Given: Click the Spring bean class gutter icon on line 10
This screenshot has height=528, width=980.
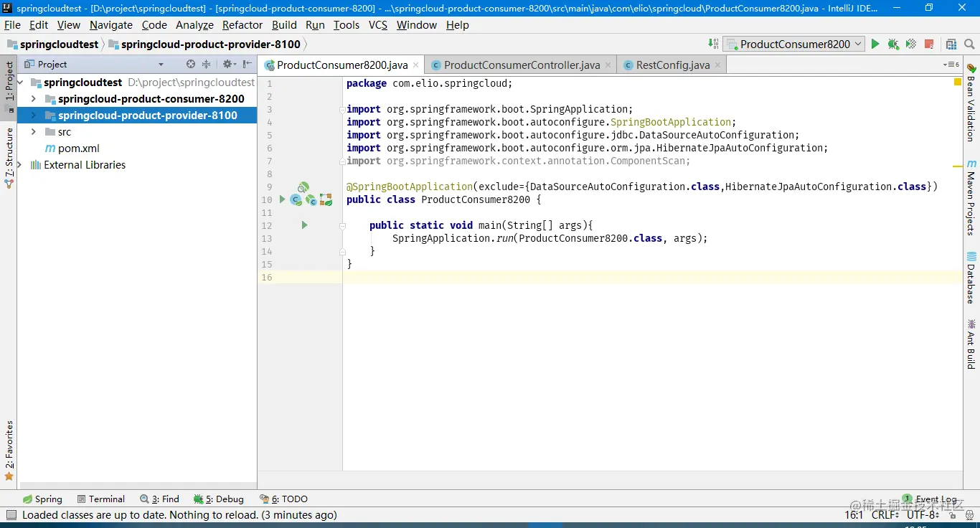Looking at the screenshot, I should 296,200.
